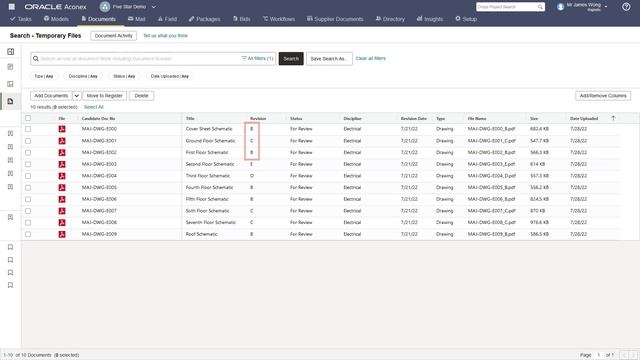
Task: Open the help question mark icon
Action: (626, 7)
